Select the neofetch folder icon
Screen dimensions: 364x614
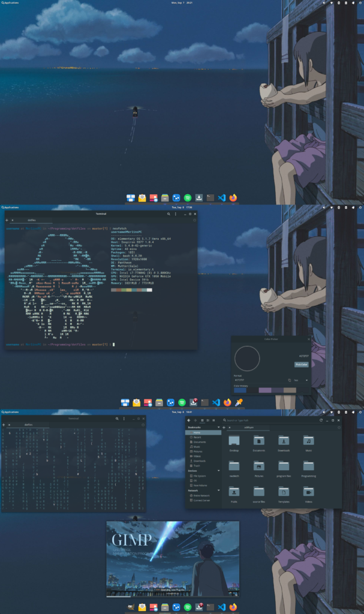[234, 465]
